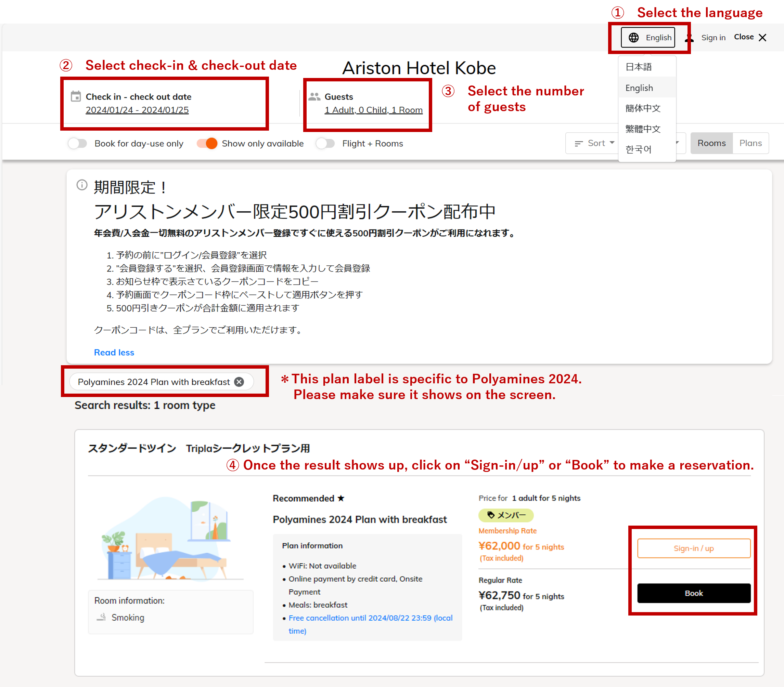Click the Sign in link
784x687 pixels.
[713, 38]
